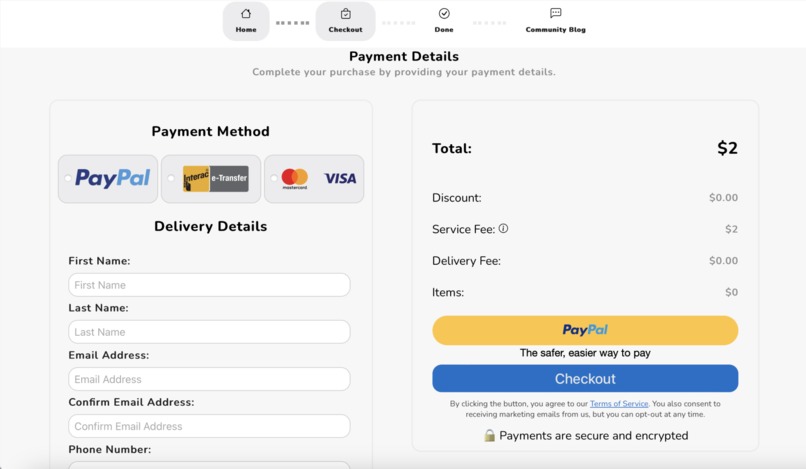The width and height of the screenshot is (806, 469).
Task: Click the VISA logo
Action: [x=340, y=178]
